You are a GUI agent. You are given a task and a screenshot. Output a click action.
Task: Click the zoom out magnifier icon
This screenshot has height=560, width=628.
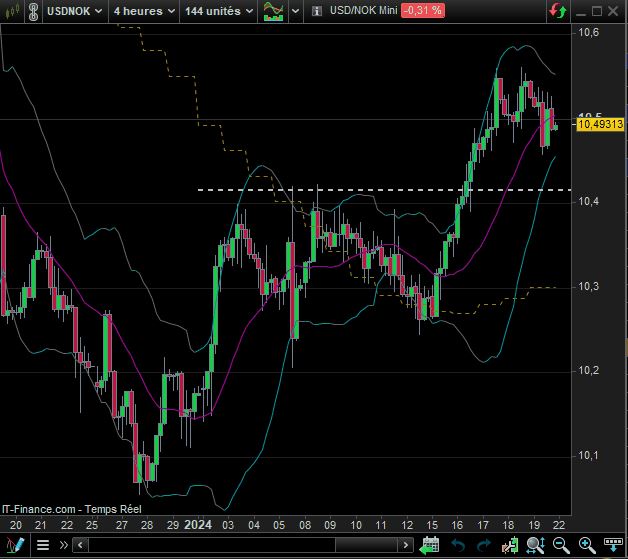561,545
